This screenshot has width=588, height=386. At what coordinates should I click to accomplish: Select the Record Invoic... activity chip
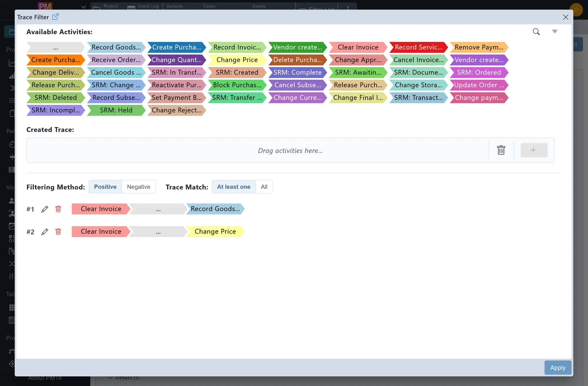[x=237, y=47]
